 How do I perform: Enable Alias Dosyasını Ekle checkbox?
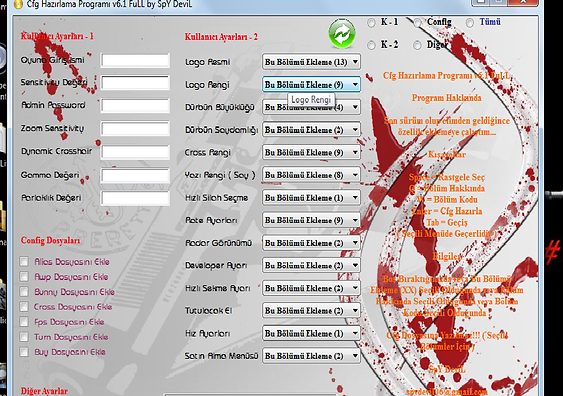[24, 261]
